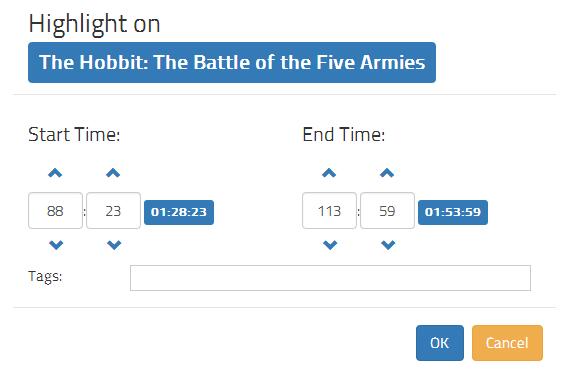The width and height of the screenshot is (561, 375).
Task: Click the Tags label
Action: (x=45, y=277)
